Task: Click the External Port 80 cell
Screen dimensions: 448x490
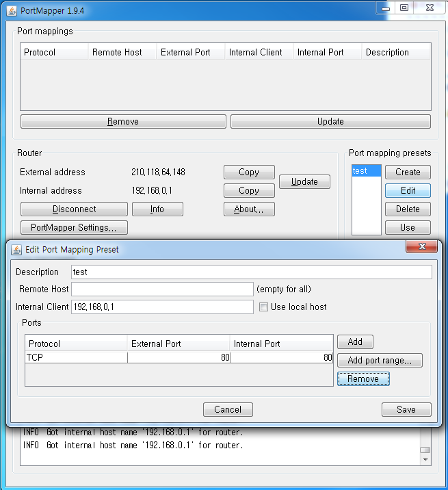Action: (179, 357)
